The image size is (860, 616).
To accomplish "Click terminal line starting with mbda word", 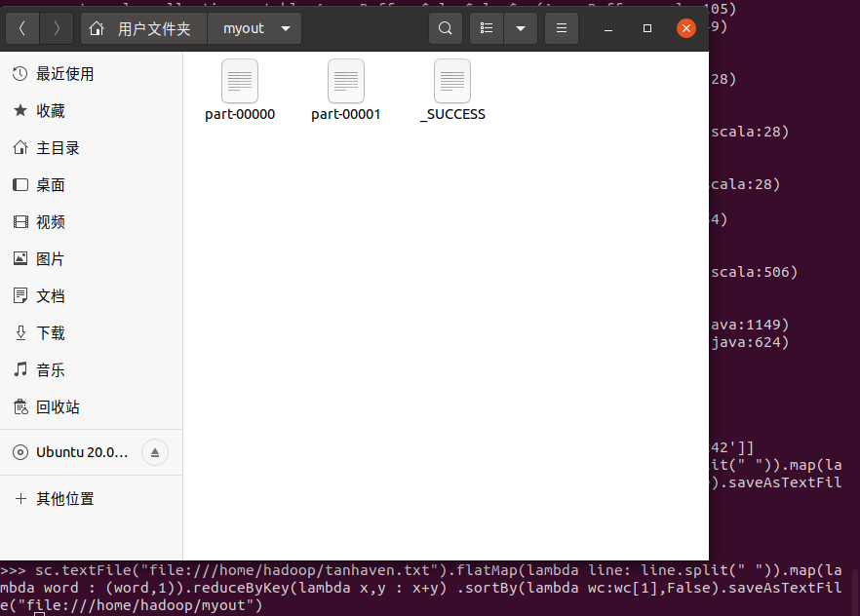I will tap(420, 588).
